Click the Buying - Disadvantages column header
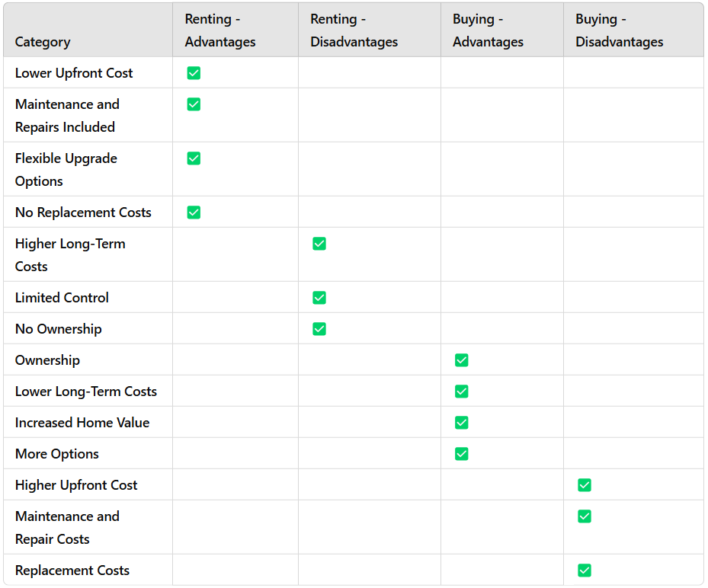Screen dimensions: 708x588 [619, 30]
